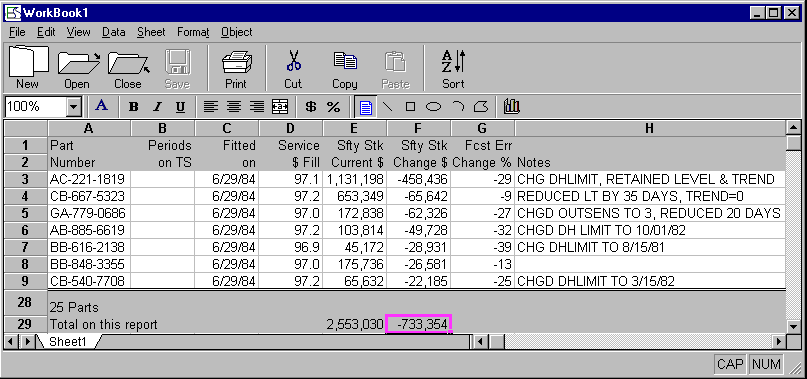
Task: Toggle italic formatting
Action: (157, 107)
